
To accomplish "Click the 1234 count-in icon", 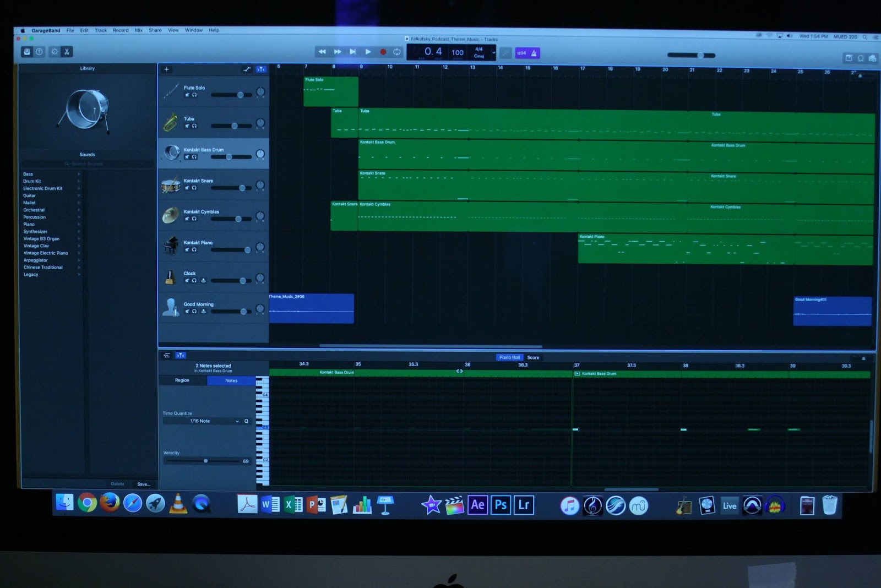I will point(522,53).
